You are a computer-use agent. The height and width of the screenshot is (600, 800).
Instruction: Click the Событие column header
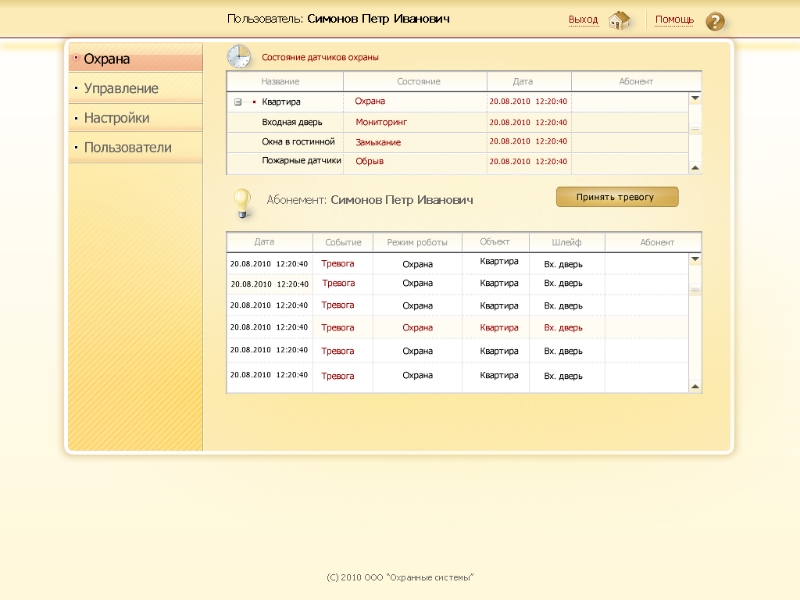point(343,242)
